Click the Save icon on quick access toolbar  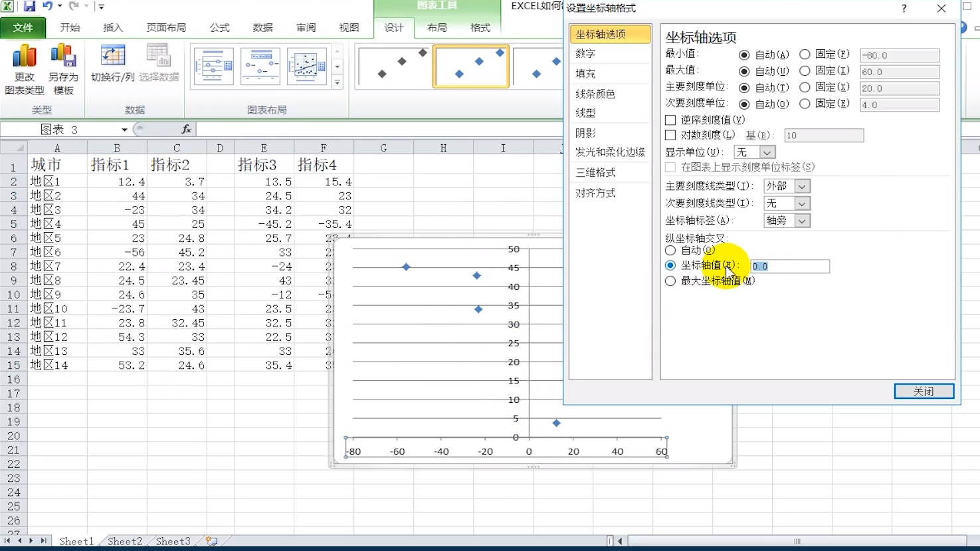tap(29, 5)
